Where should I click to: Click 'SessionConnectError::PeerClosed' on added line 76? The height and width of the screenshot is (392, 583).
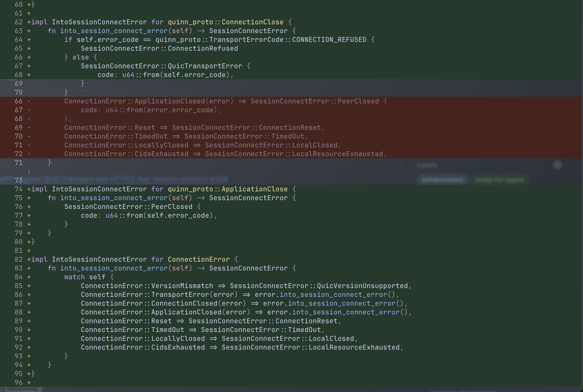click(x=128, y=207)
